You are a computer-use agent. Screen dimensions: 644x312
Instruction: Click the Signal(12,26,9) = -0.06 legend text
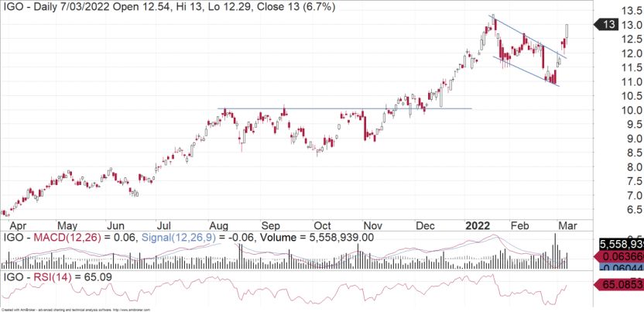(198, 237)
